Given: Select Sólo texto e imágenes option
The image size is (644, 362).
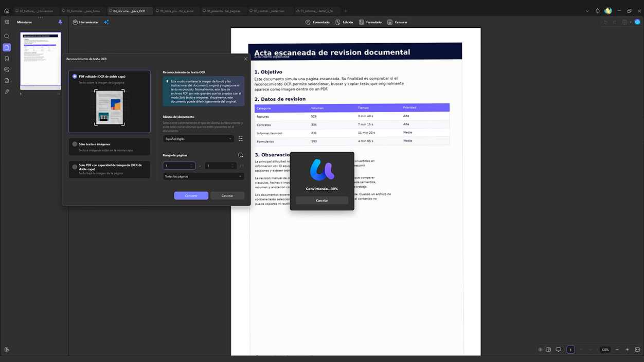Looking at the screenshot, I should 110,147.
